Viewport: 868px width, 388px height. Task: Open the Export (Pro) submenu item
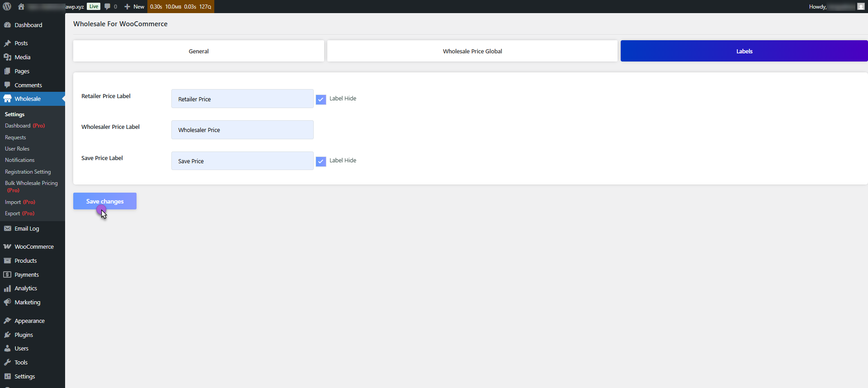19,213
